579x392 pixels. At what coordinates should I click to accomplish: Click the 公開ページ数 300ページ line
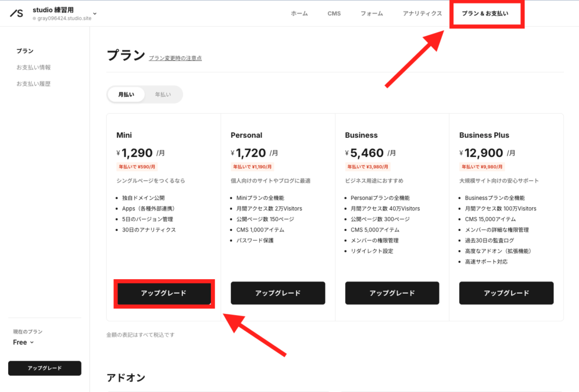380,219
